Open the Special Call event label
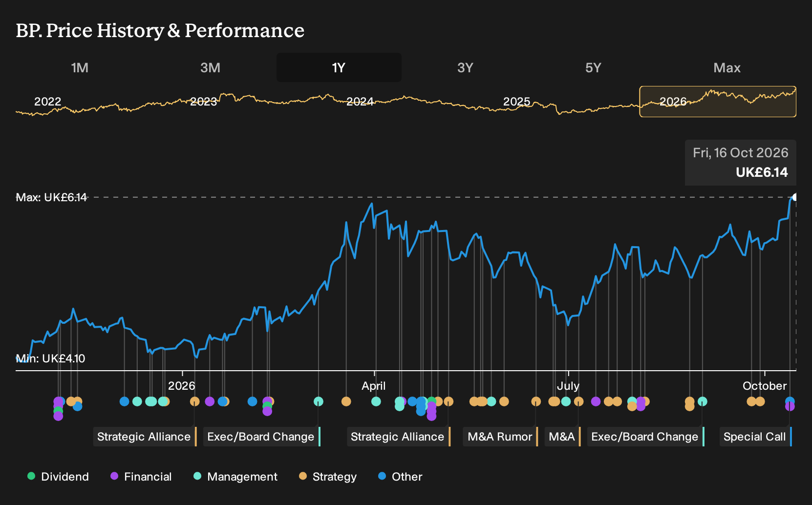Screen dimensions: 812x505 755,437
